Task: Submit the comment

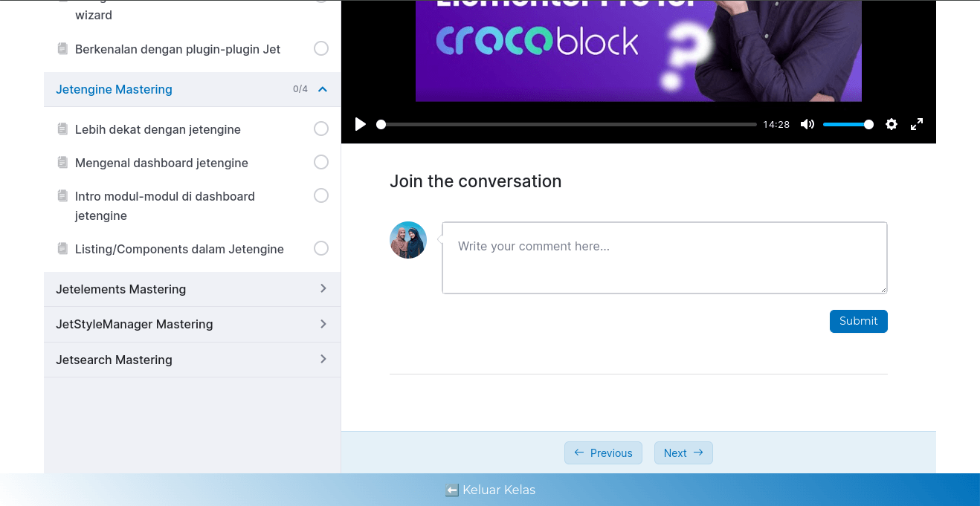Action: tap(859, 321)
